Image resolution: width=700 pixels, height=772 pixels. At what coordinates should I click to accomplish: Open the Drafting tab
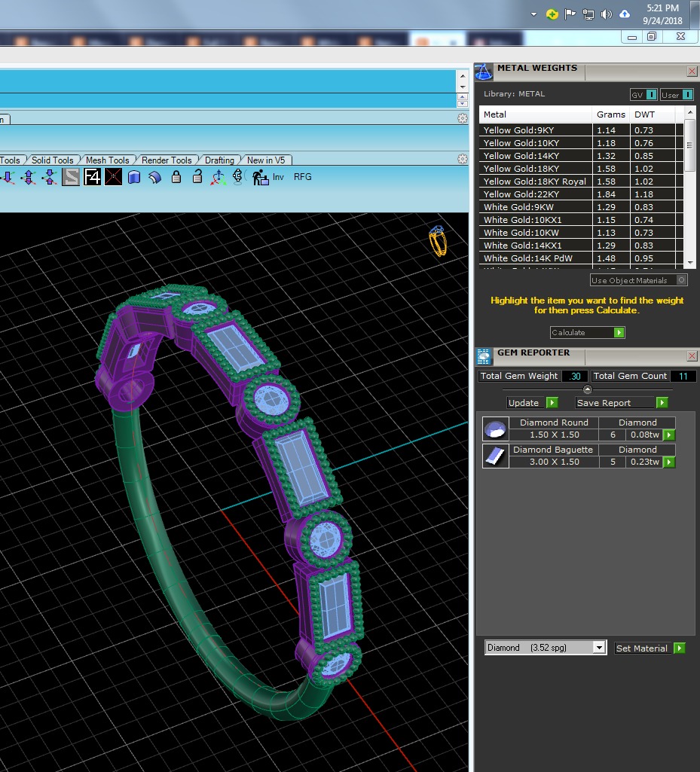pos(219,160)
